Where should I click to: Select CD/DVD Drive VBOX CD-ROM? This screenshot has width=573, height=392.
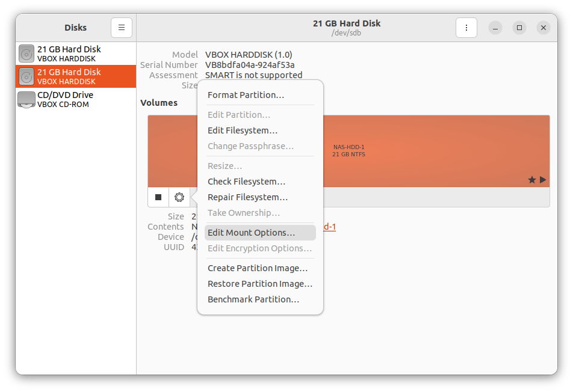(x=76, y=99)
